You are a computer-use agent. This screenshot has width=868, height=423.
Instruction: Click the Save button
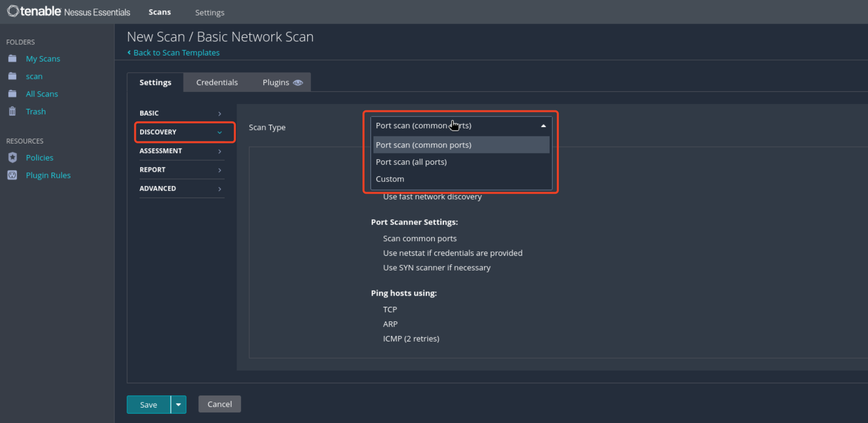[148, 404]
